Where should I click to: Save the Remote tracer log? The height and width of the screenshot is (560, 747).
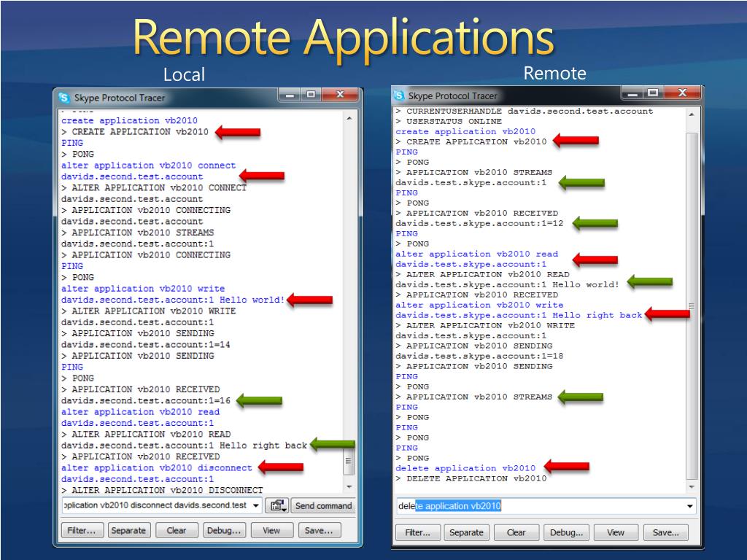coord(666,532)
